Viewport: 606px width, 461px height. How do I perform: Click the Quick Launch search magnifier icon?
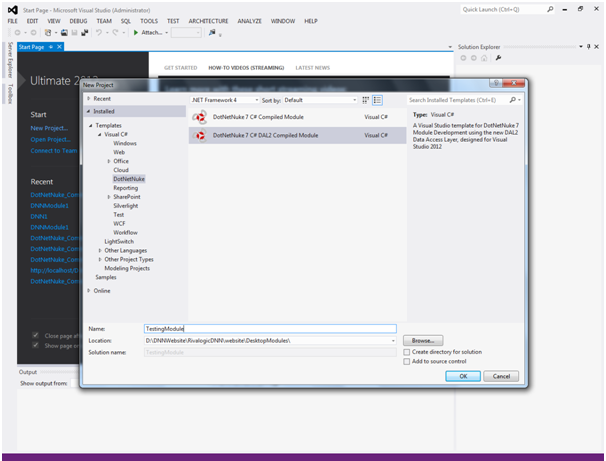(x=550, y=9)
